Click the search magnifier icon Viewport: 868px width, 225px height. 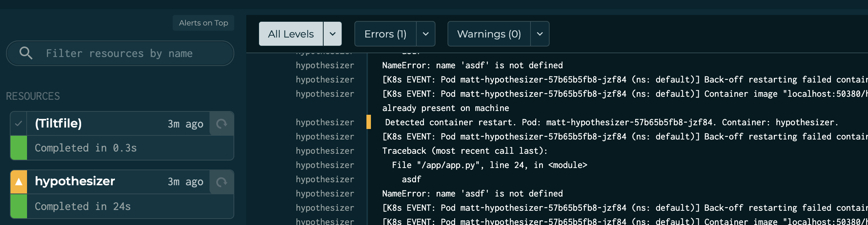(x=26, y=53)
